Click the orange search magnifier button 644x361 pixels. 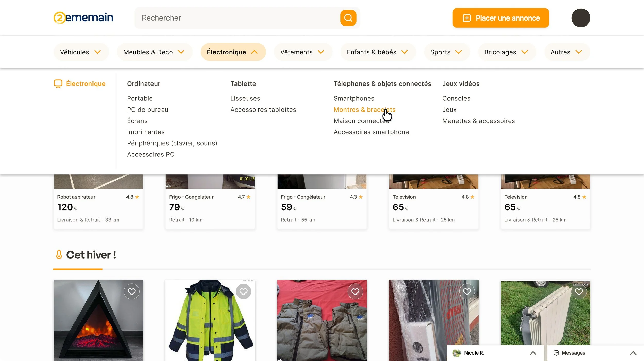(348, 18)
